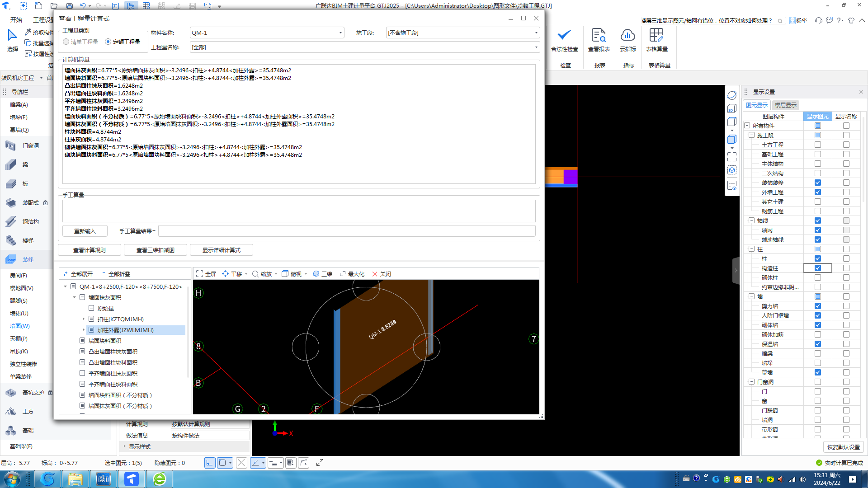Toggle 构造柱 display checkbox
Screen dimensions: 868x488
[817, 268]
